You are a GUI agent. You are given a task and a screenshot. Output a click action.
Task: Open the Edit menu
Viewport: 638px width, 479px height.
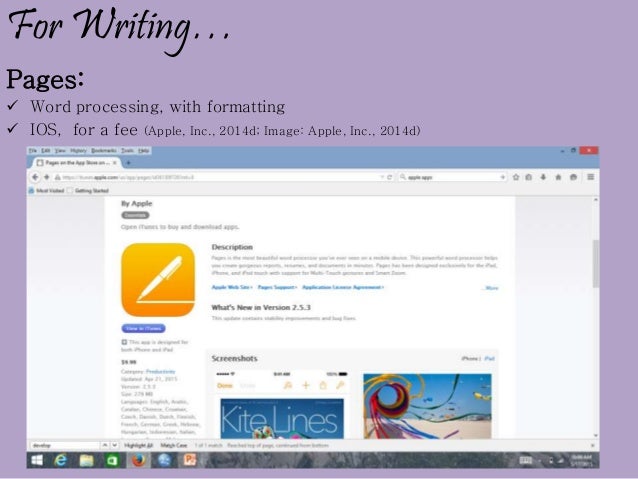click(x=46, y=151)
